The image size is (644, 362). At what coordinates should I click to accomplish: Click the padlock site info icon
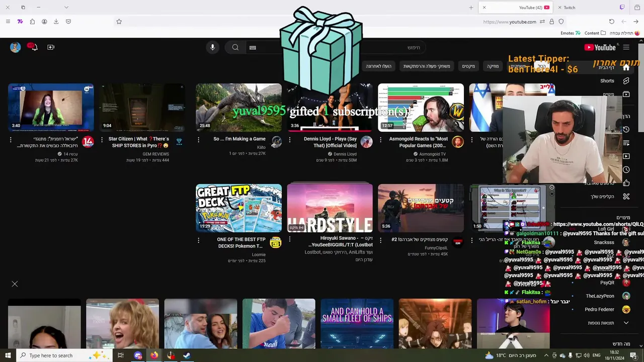tap(551, 22)
